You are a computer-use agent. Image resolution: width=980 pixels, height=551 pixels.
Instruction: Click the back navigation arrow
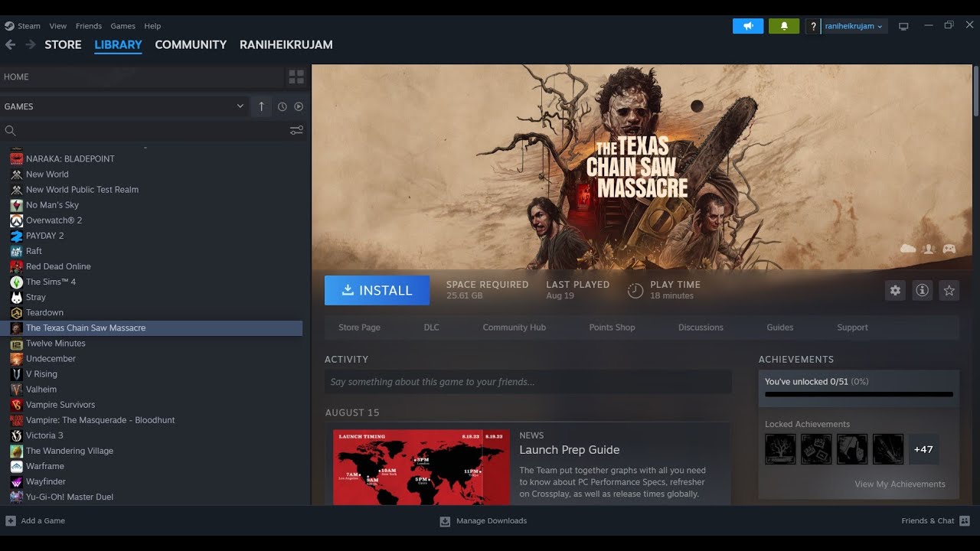10,44
